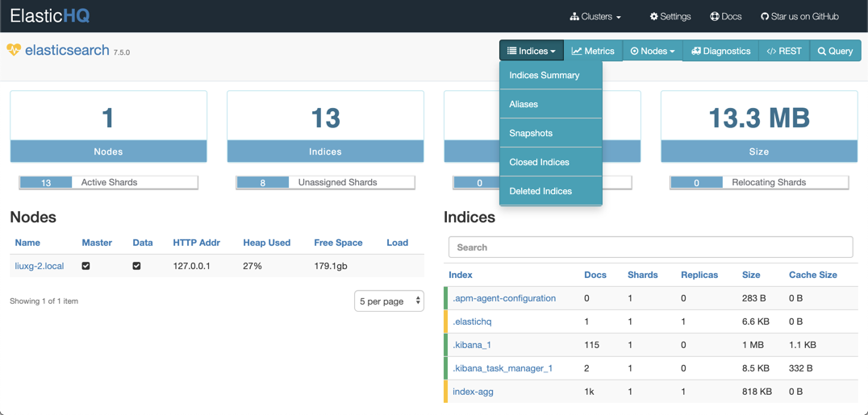
Task: Click the Docs lifebuoy icon
Action: click(715, 17)
